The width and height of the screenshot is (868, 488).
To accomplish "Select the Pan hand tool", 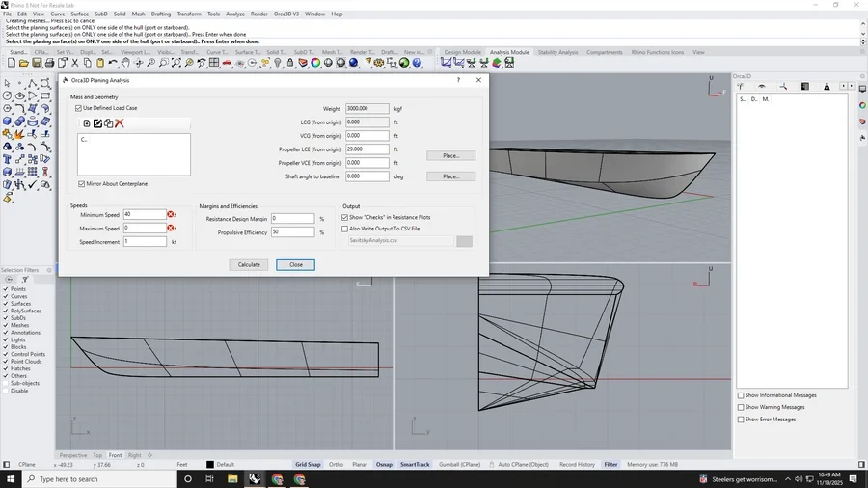I will click(x=125, y=63).
